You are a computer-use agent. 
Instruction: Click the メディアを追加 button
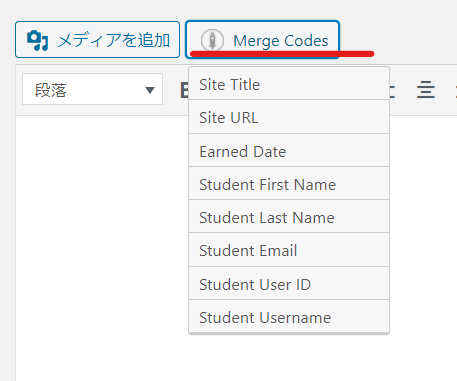tap(97, 40)
